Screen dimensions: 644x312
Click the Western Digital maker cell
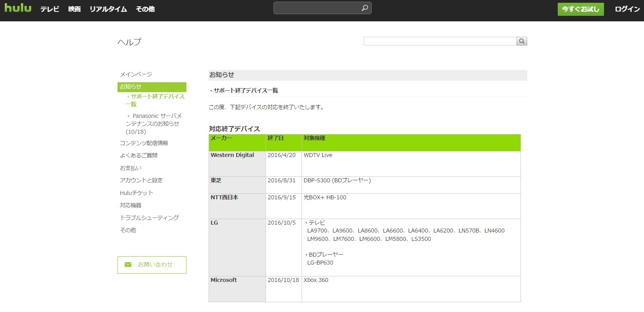tap(237, 164)
